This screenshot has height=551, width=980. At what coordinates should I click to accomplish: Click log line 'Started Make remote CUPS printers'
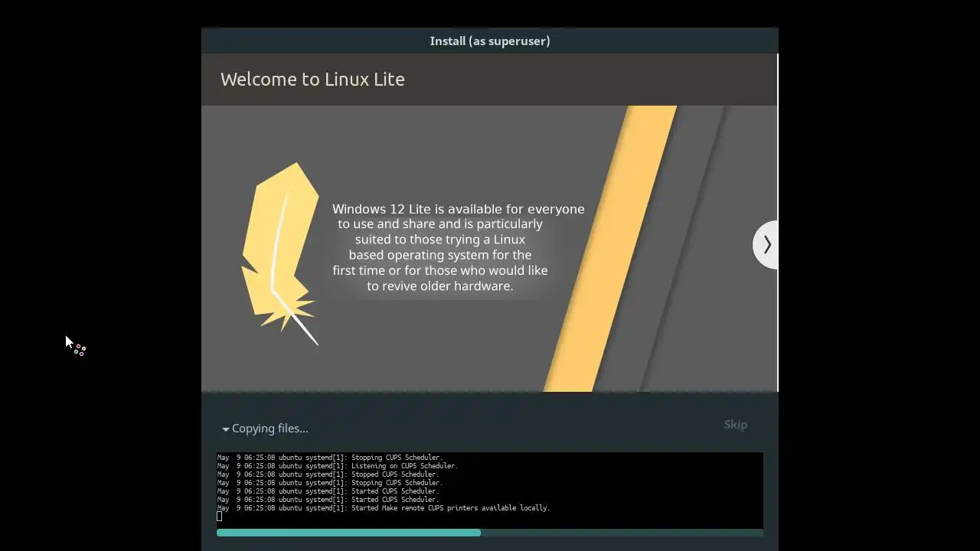coord(384,508)
